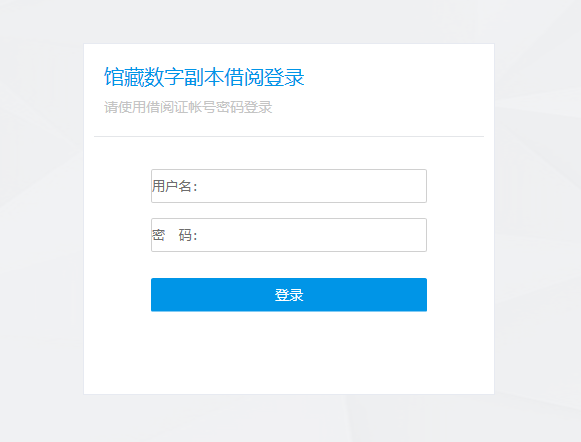This screenshot has height=442, width=581.
Task: Click the 请使用借阅证帐号密码登录 subtitle text
Action: pos(188,107)
